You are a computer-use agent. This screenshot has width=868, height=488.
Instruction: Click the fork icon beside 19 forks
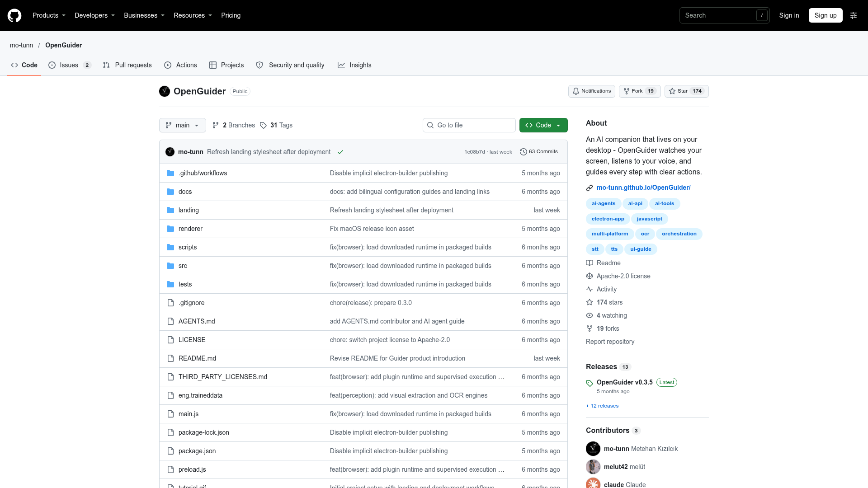(590, 328)
